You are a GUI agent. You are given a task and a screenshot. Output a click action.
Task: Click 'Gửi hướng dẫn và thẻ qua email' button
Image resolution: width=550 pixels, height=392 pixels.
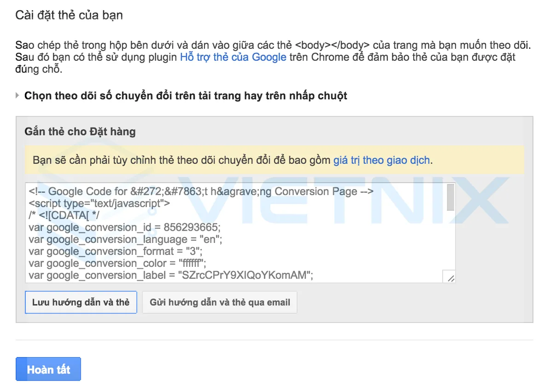[x=220, y=302]
